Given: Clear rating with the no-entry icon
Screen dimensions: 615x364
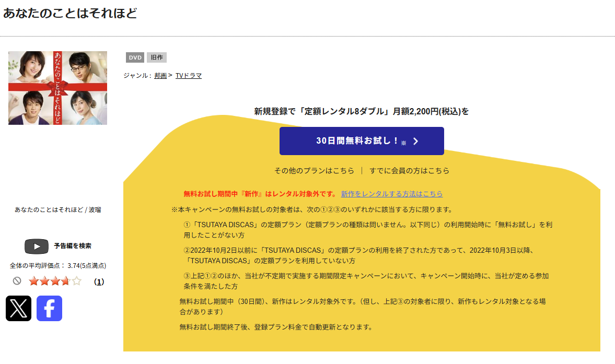Looking at the screenshot, I should pyautogui.click(x=17, y=280).
